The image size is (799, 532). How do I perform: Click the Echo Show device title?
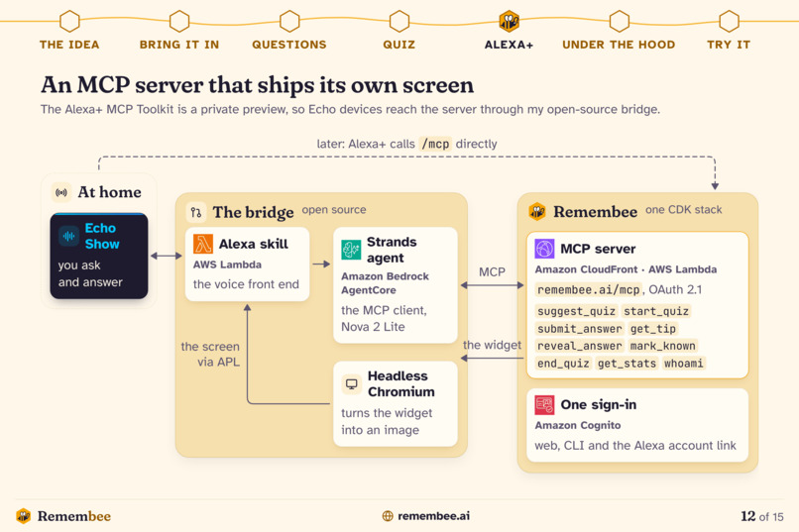[x=102, y=236]
